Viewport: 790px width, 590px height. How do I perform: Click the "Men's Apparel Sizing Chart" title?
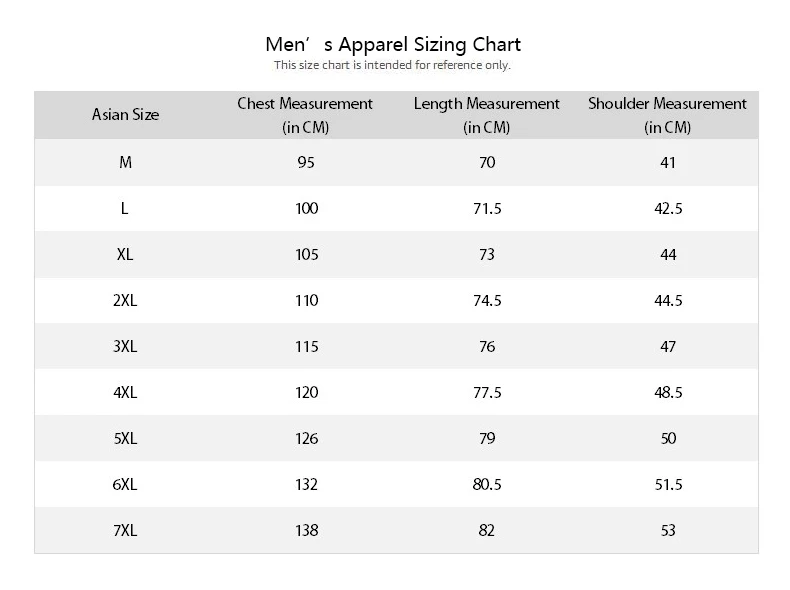point(393,44)
